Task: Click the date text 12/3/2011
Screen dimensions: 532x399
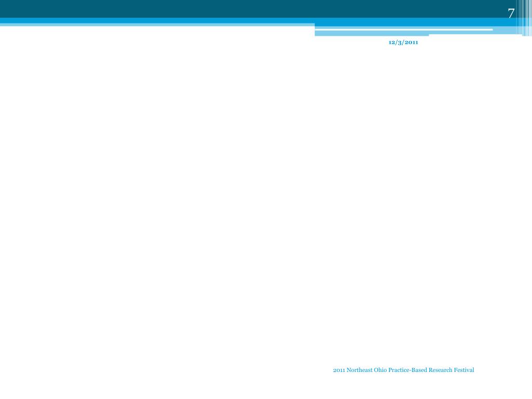Action: 403,43
